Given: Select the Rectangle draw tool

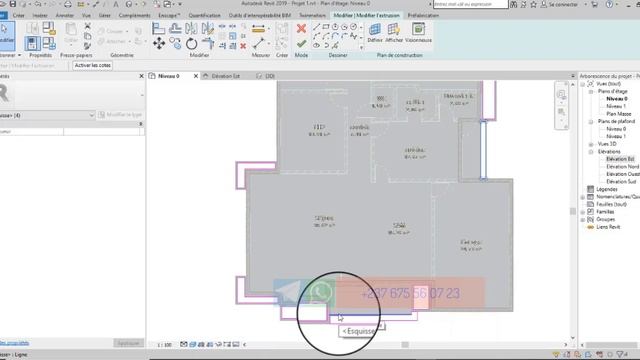Looking at the screenshot, I should [326, 27].
